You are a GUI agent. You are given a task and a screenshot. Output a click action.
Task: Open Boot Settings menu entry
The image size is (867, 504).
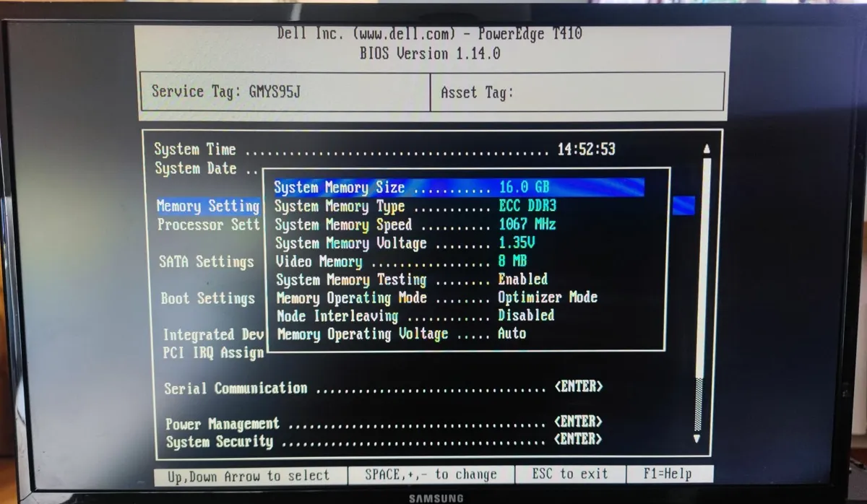click(208, 299)
